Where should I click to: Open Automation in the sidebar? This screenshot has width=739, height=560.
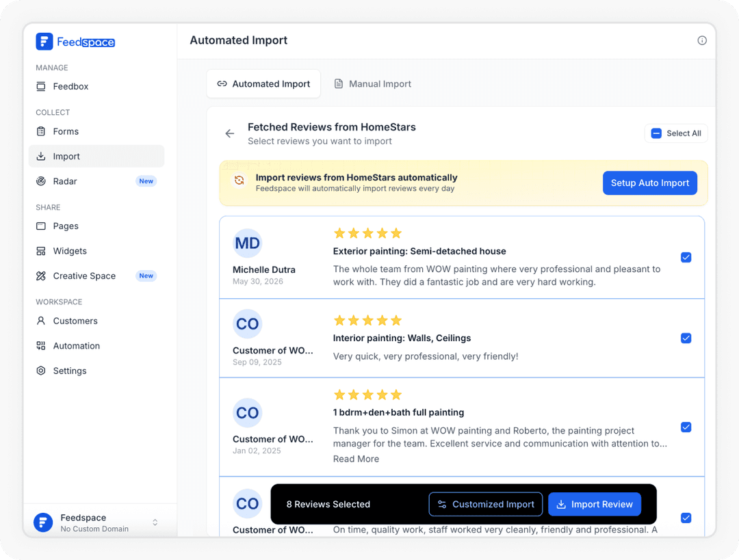[x=96, y=346]
